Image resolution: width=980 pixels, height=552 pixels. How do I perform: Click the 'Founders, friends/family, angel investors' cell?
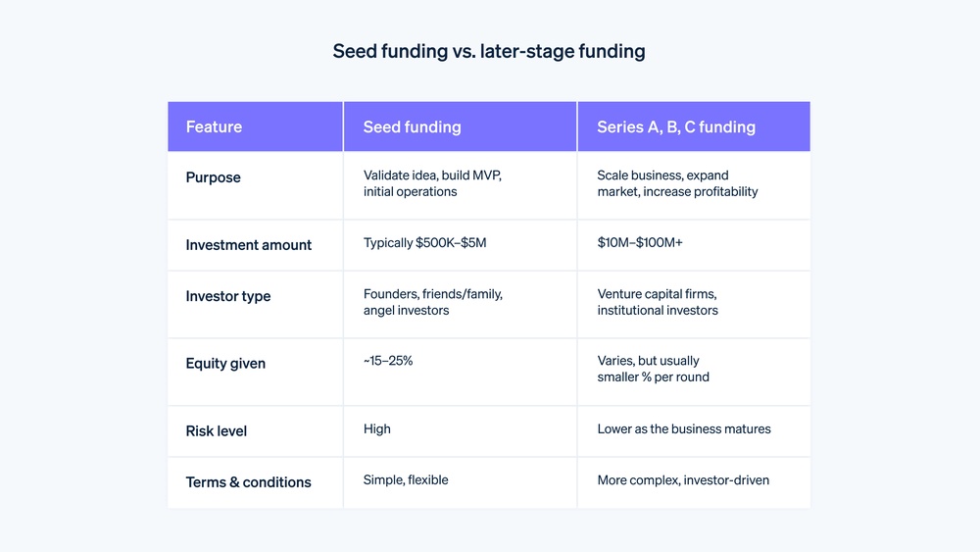[x=432, y=302]
